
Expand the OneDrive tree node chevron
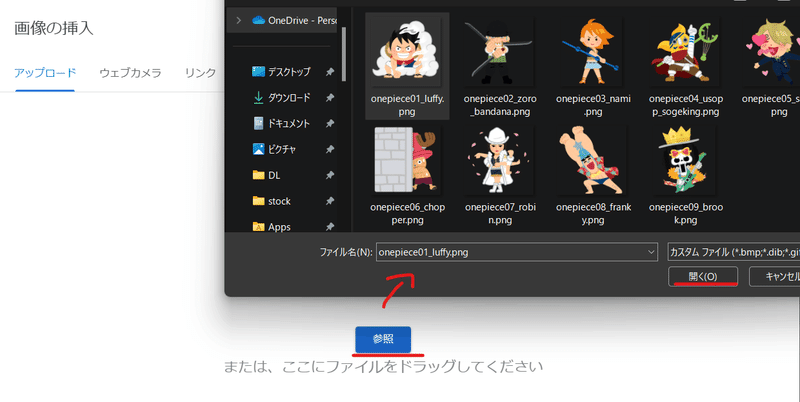click(x=238, y=20)
